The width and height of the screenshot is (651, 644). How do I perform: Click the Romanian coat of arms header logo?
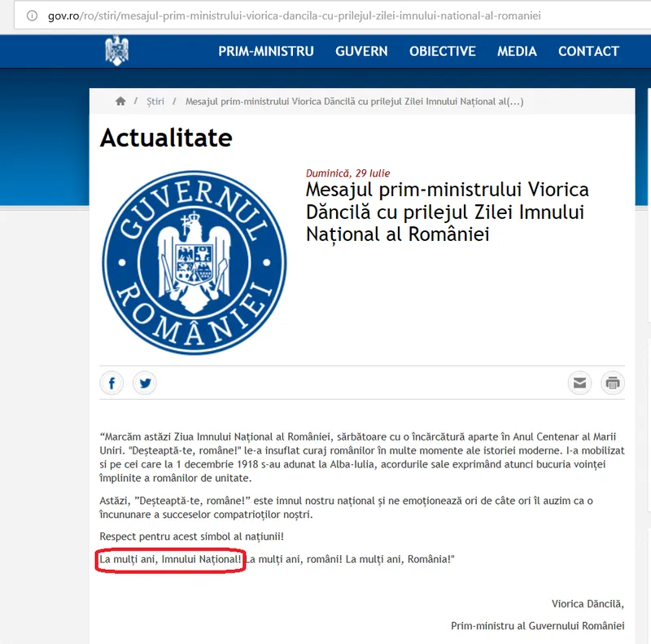tap(117, 50)
